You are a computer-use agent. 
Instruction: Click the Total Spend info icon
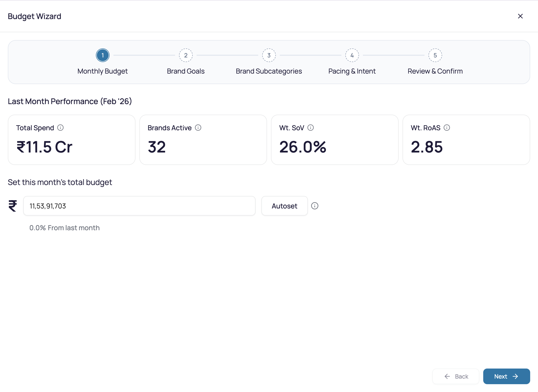(60, 128)
